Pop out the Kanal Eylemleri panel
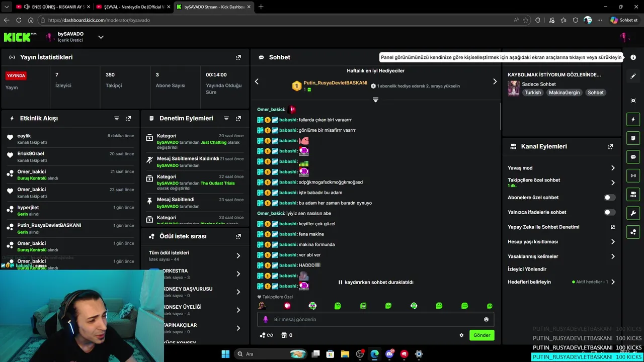Viewport: 644px width, 362px height. coord(610,146)
